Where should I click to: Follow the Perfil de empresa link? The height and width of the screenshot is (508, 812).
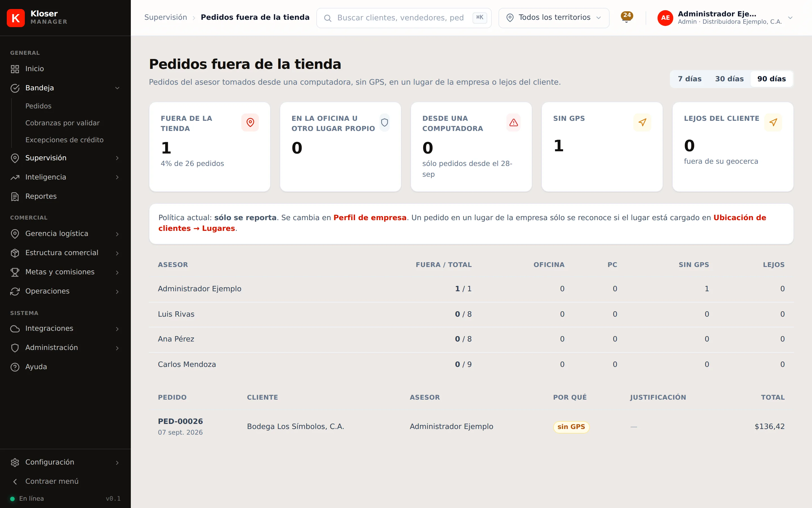370,218
